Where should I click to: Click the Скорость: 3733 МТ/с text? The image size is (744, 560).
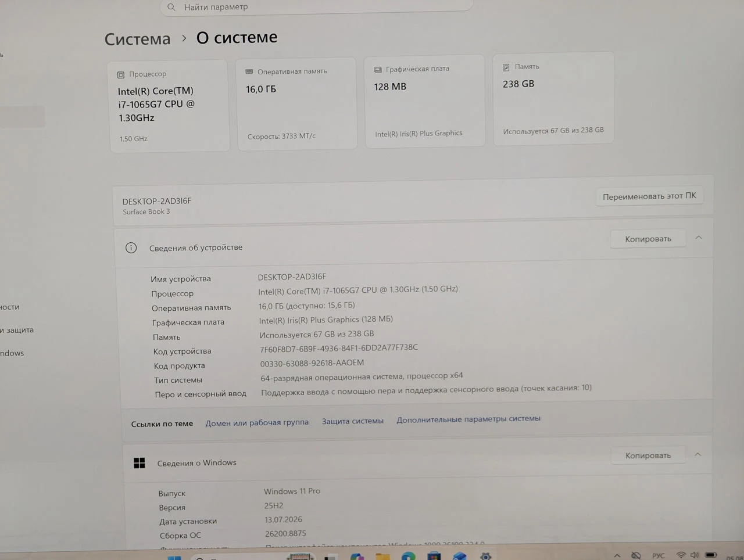coord(281,137)
